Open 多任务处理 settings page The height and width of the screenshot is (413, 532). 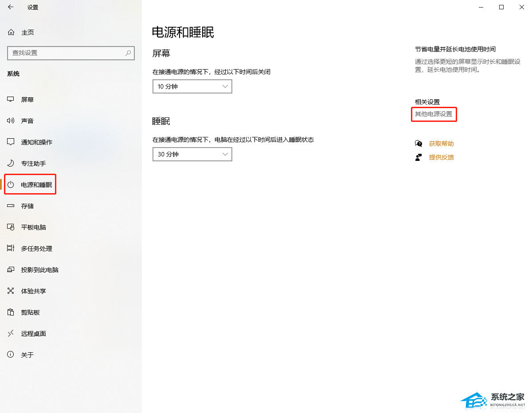[36, 249]
